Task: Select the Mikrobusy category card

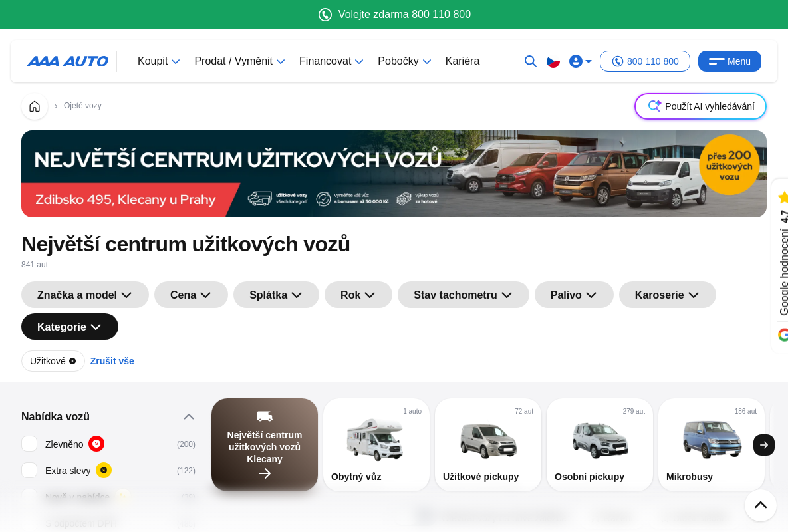Action: [712, 445]
